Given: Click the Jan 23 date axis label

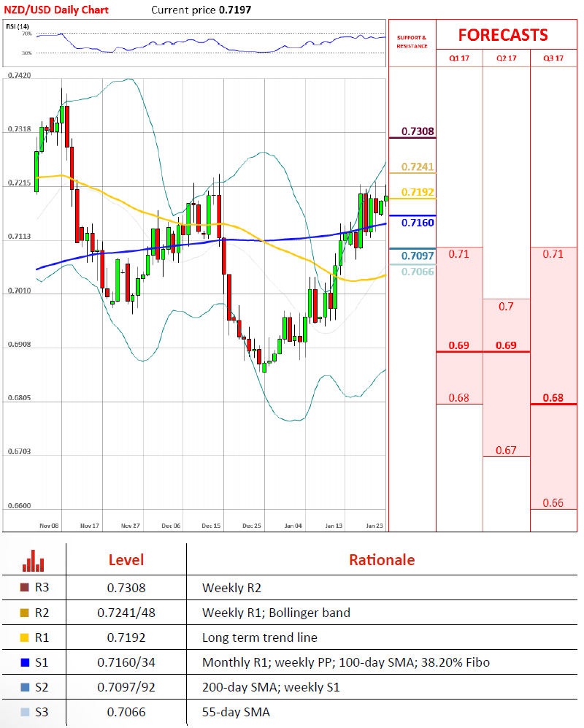Looking at the screenshot, I should pyautogui.click(x=374, y=526).
